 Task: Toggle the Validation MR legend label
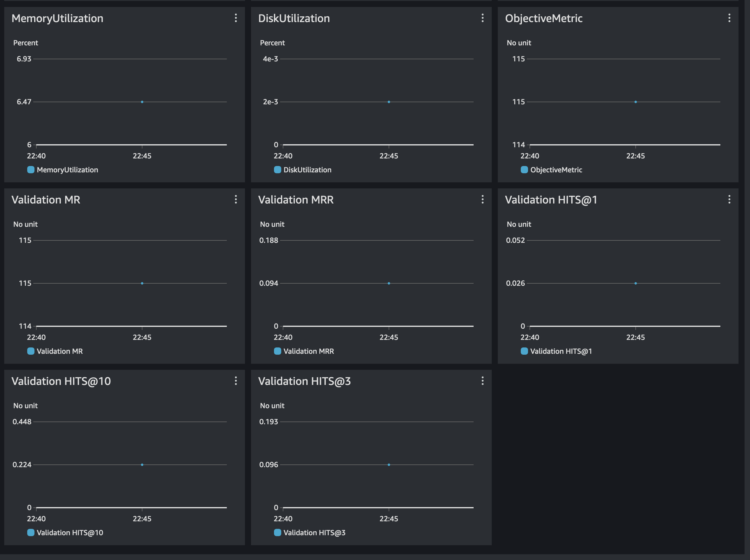(60, 351)
